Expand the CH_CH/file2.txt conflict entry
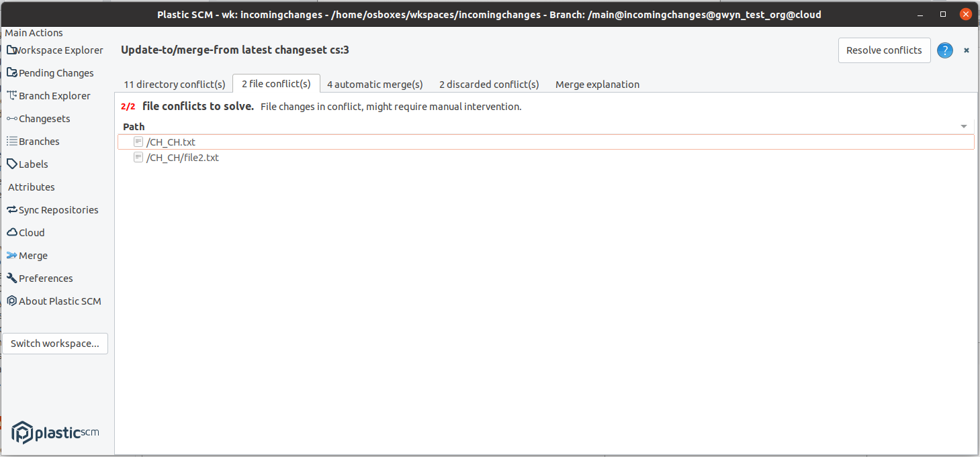 [x=138, y=157]
